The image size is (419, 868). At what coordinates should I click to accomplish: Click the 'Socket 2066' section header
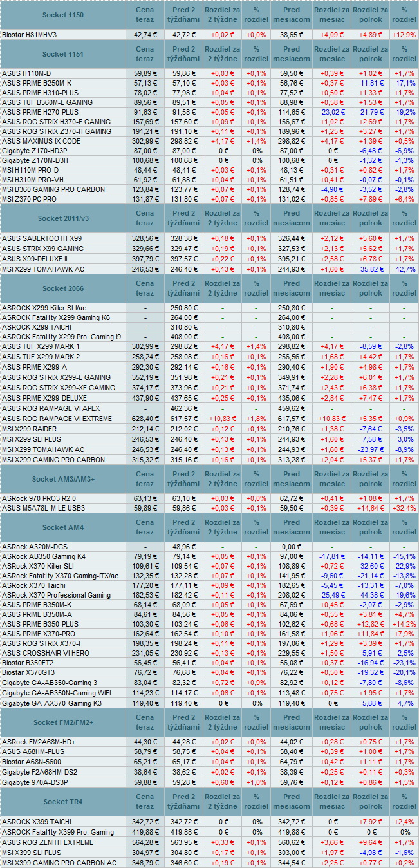pyautogui.click(x=62, y=288)
